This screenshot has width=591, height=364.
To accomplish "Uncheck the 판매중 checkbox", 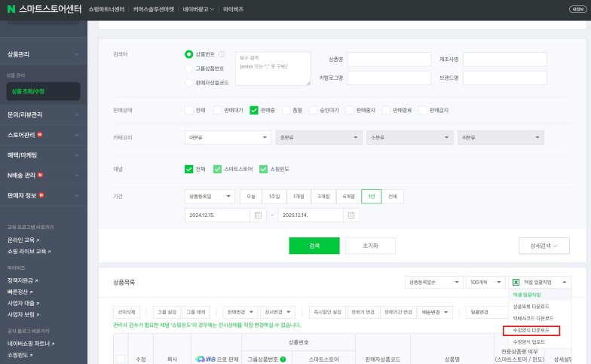I will tap(254, 110).
